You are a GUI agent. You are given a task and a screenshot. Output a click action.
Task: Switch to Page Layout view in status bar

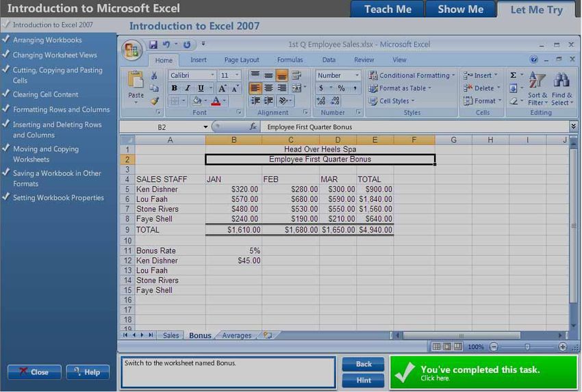pos(447,346)
